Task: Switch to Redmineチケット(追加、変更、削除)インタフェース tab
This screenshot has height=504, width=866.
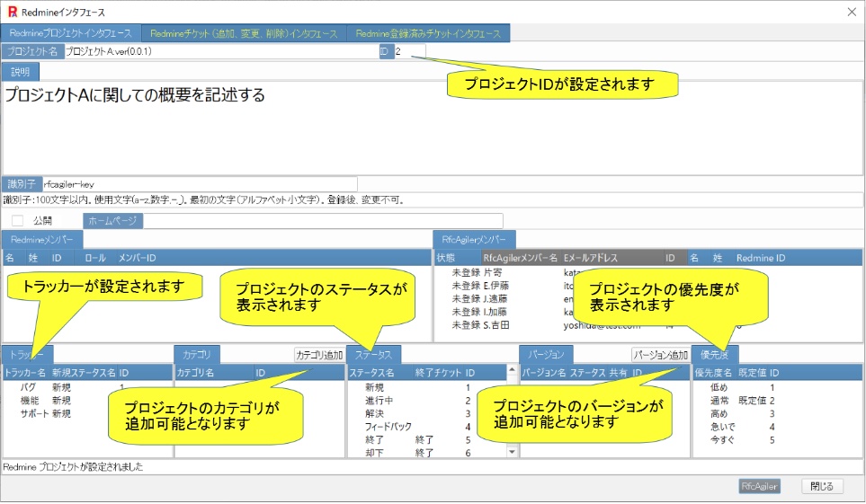Action: click(x=244, y=33)
